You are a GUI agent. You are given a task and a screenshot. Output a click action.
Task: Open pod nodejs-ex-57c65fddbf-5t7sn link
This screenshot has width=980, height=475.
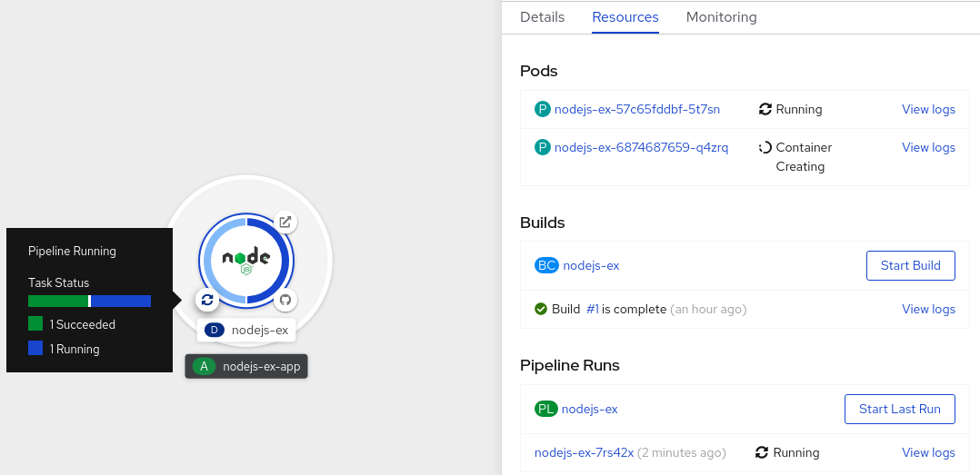click(636, 109)
